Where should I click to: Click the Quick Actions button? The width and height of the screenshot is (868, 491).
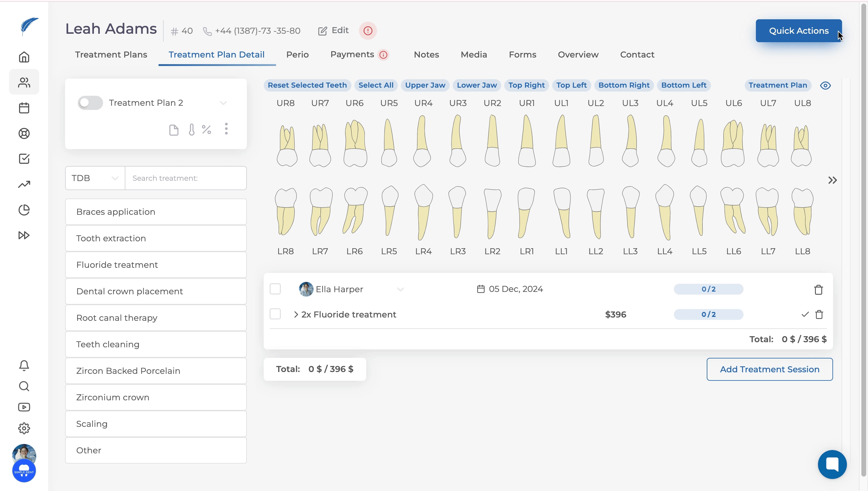click(x=798, y=31)
